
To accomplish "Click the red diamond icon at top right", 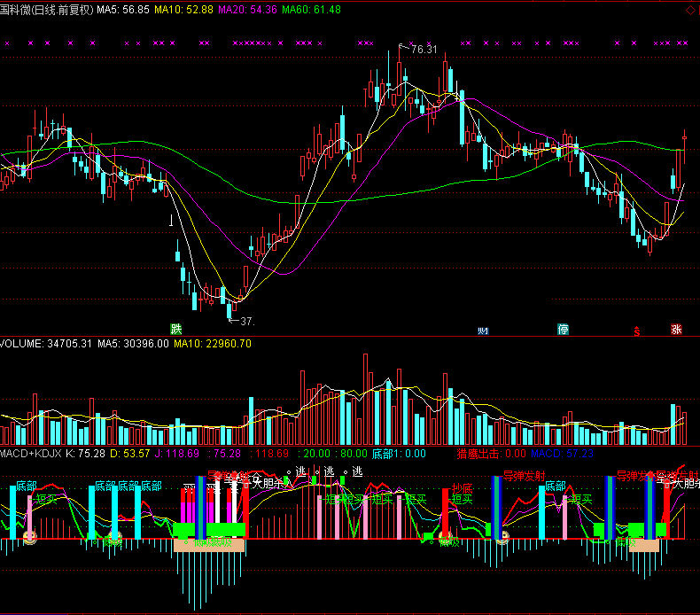I will tap(690, 11).
